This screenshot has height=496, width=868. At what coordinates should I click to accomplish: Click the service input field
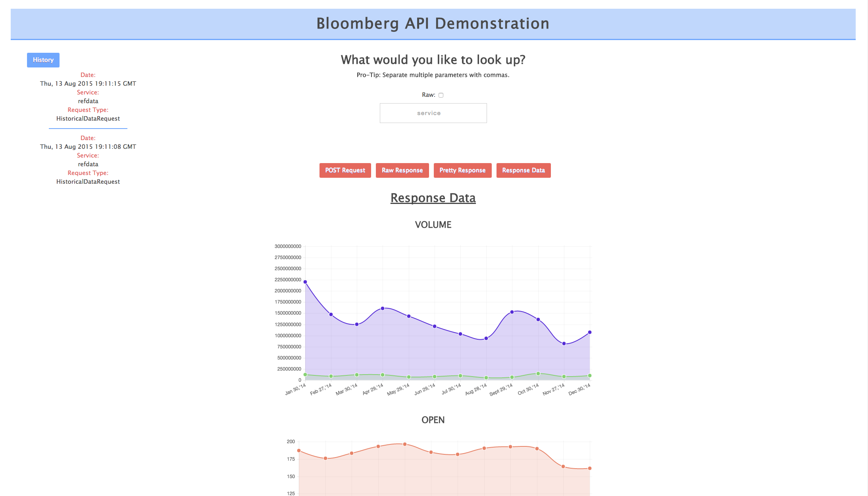(x=431, y=113)
